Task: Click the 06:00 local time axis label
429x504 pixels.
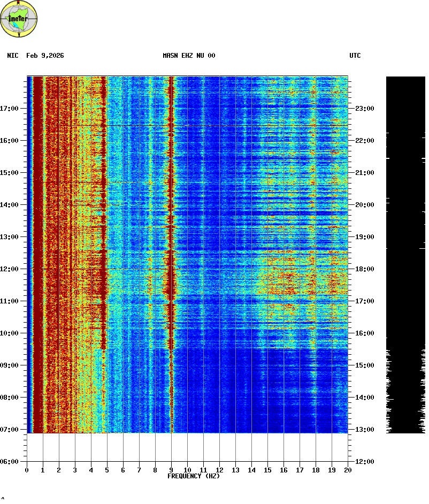Action: point(10,462)
